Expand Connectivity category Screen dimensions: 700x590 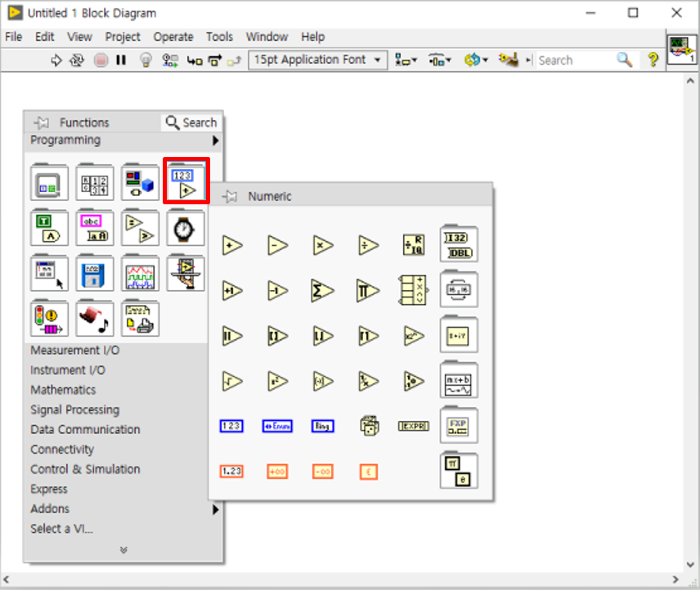[x=62, y=449]
